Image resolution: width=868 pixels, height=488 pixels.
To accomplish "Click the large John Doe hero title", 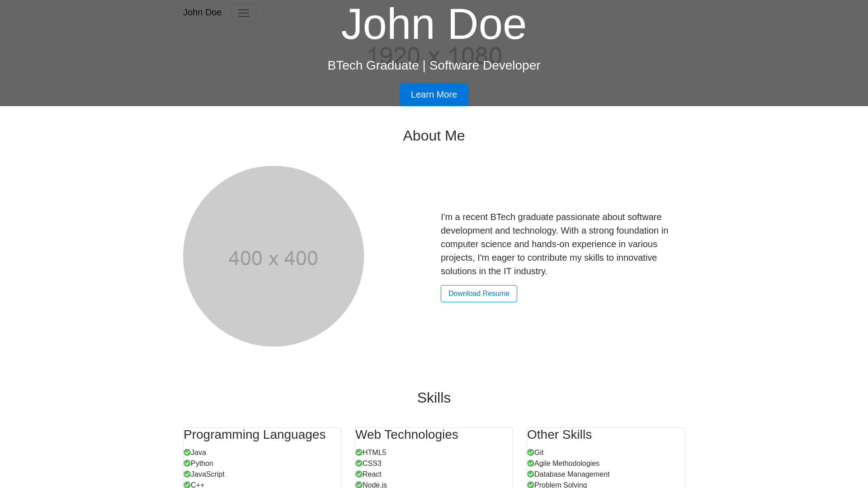I will (434, 24).
